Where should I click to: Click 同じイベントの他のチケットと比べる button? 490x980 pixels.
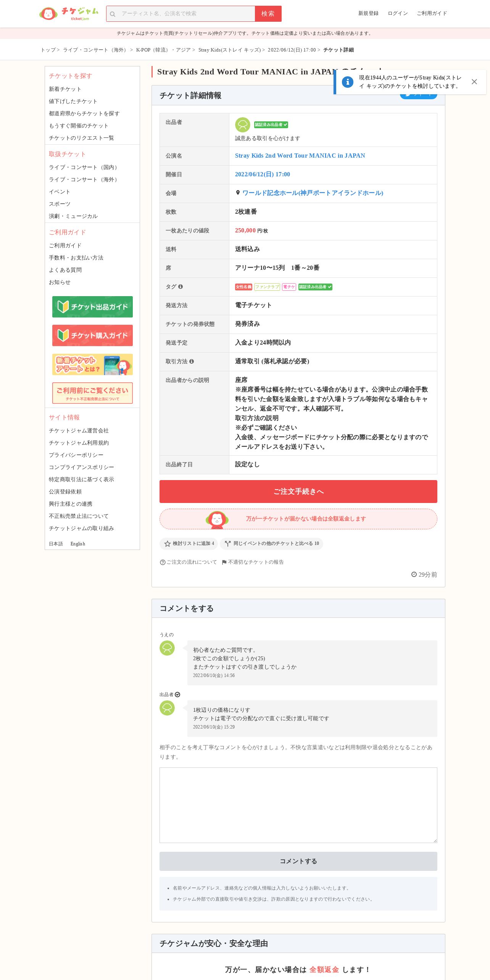coord(272,544)
